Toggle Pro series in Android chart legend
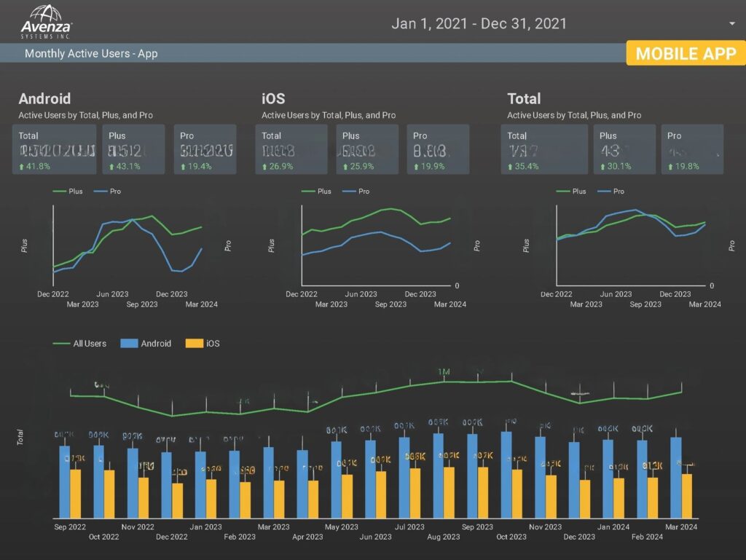This screenshot has height=560, width=746. point(108,191)
